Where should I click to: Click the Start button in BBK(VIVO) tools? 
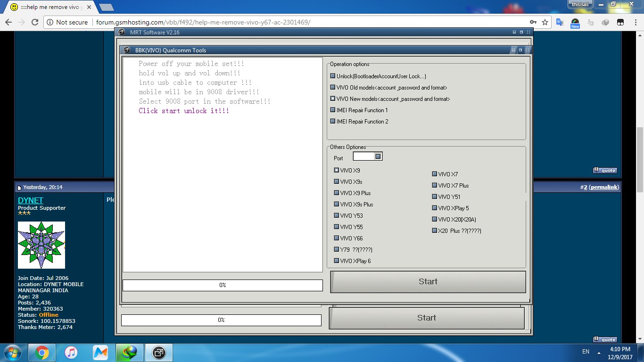pos(428,281)
